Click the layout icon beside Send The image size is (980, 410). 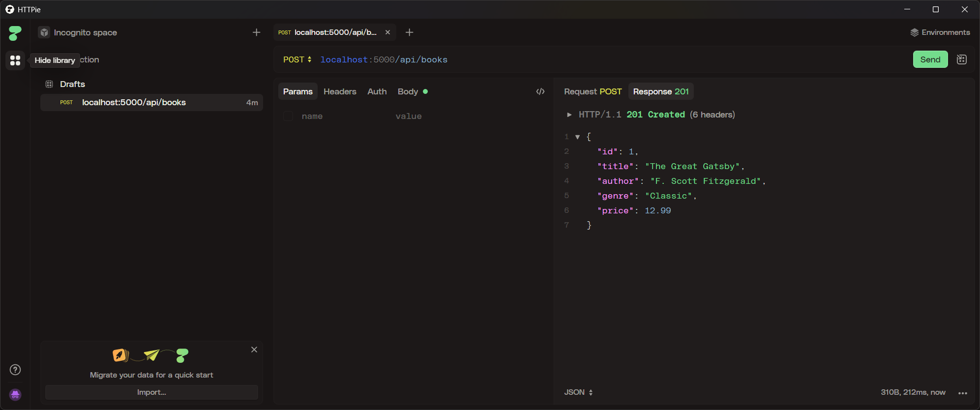(962, 59)
